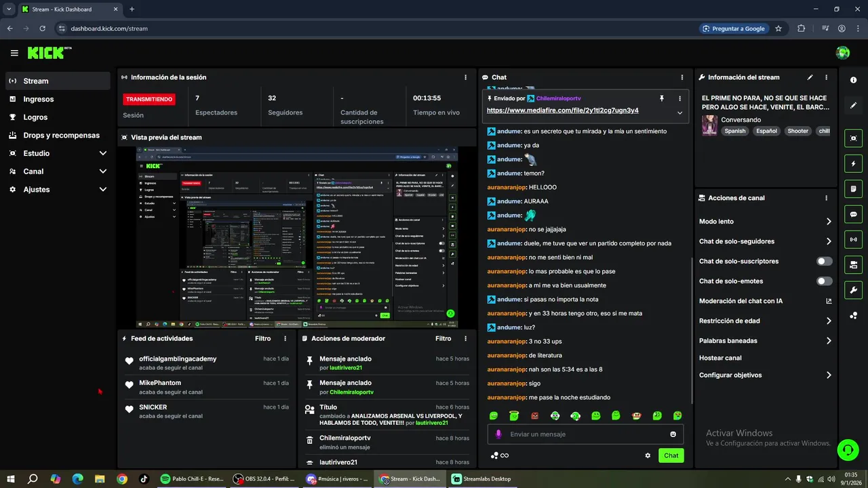This screenshot has height=488, width=868.
Task: Open Acciones de moderador options menu
Action: (x=465, y=338)
